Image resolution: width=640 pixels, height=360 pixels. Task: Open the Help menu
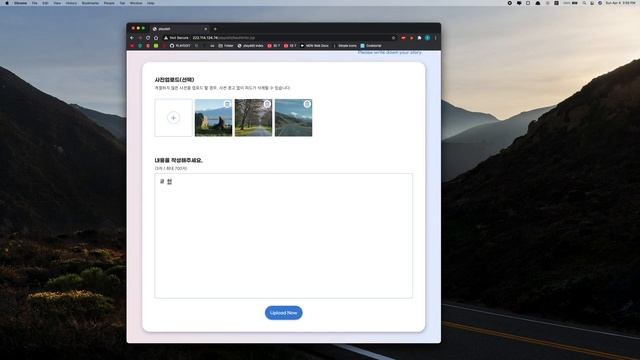pyautogui.click(x=151, y=3)
